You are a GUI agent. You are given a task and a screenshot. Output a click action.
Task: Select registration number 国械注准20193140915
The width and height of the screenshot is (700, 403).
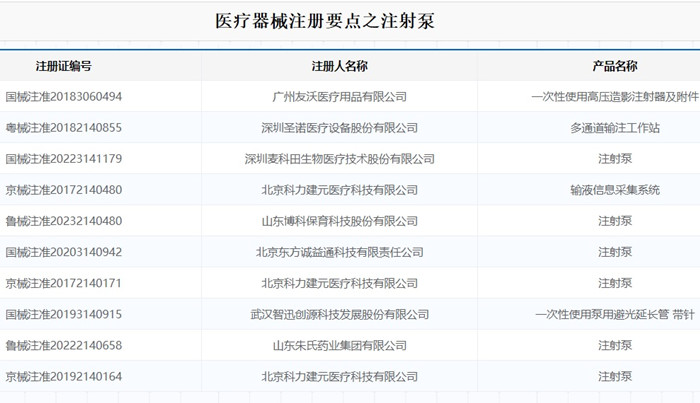pos(64,314)
